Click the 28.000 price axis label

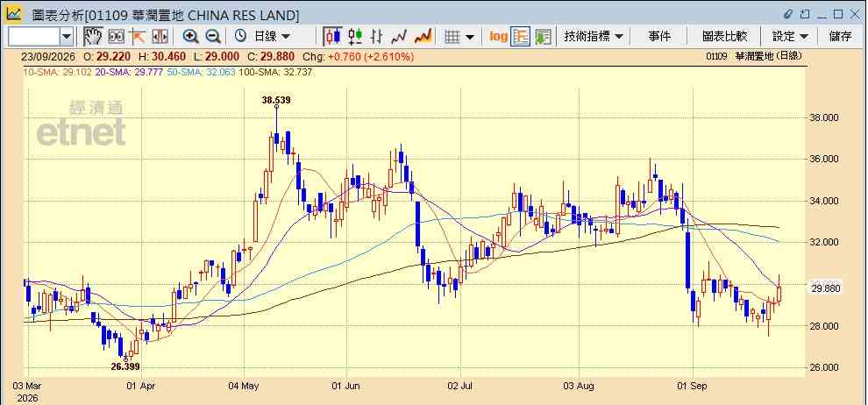825,326
